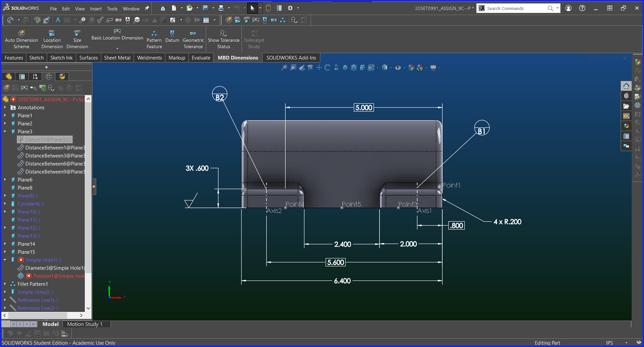Open Basic Location Dimension dropdown arrow
The height and width of the screenshot is (347, 644).
(x=117, y=48)
